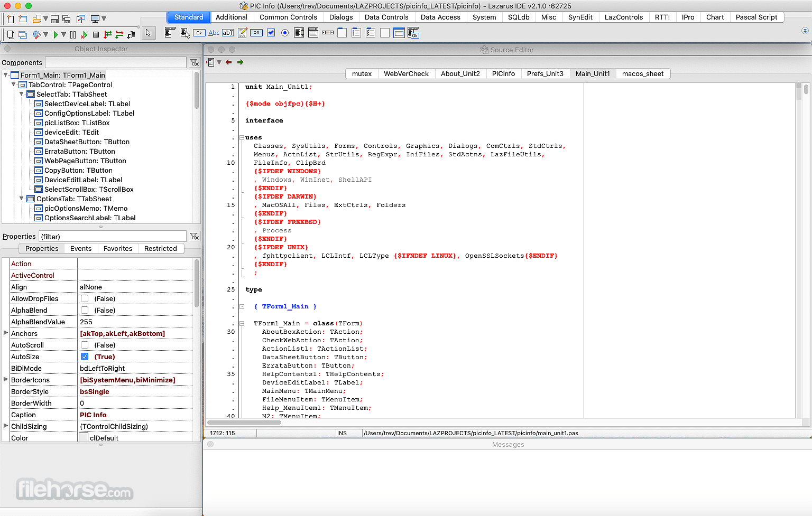
Task: Pick the TScrollBar component icon
Action: click(x=328, y=33)
